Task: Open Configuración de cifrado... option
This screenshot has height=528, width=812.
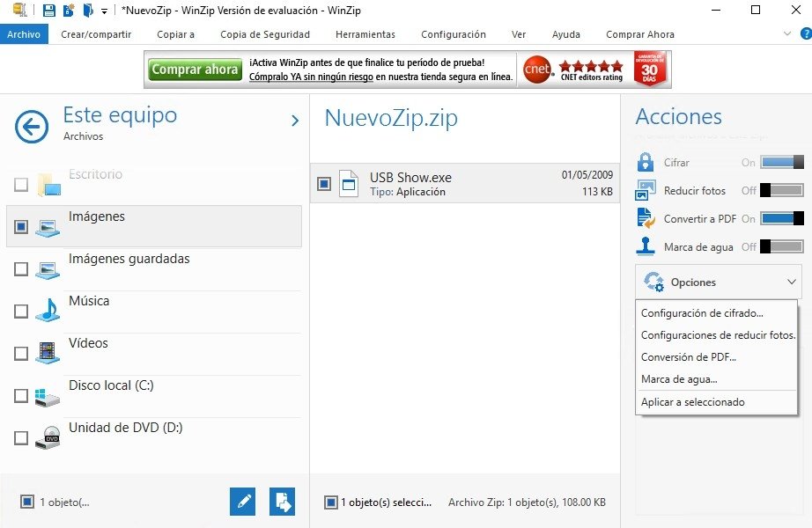Action: (702, 313)
